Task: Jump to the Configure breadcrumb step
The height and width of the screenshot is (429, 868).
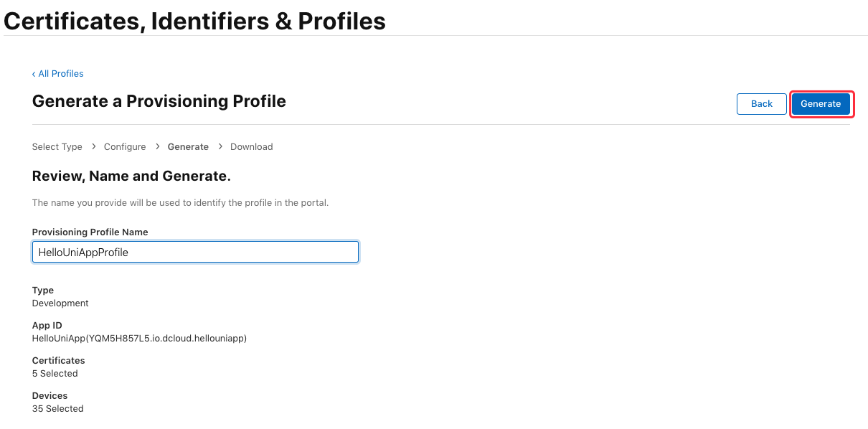Action: (125, 146)
